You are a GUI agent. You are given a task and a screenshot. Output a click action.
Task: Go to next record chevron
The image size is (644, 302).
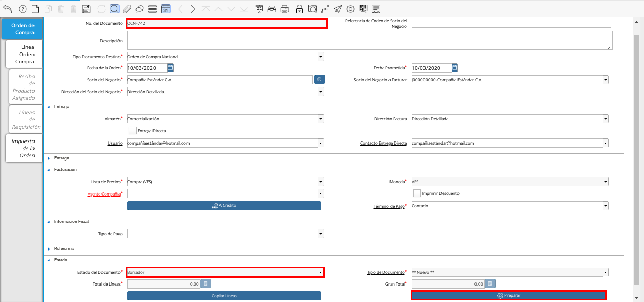193,9
